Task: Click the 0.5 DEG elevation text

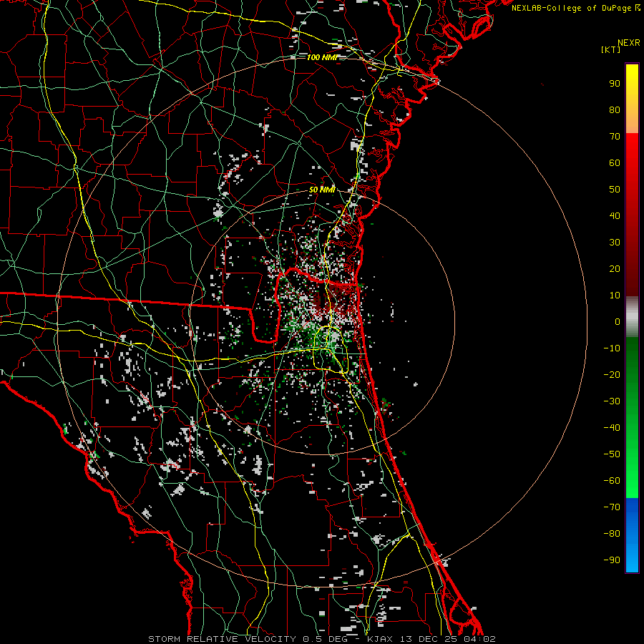Action: [326, 638]
